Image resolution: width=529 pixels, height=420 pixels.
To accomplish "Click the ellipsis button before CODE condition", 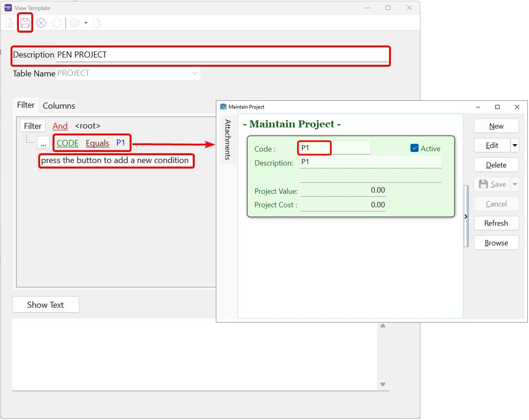I will pyautogui.click(x=43, y=143).
